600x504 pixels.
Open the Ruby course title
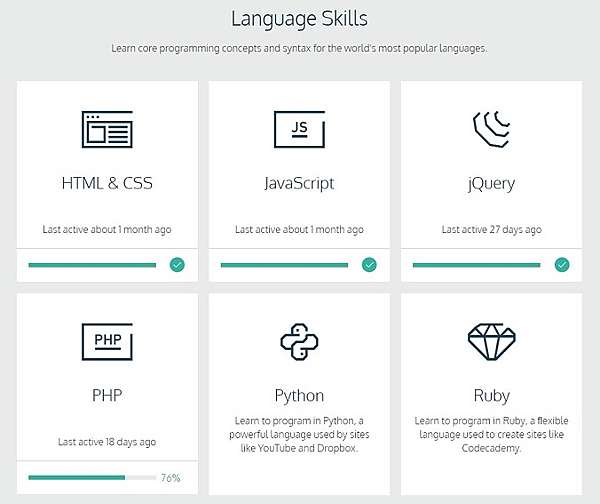click(491, 396)
